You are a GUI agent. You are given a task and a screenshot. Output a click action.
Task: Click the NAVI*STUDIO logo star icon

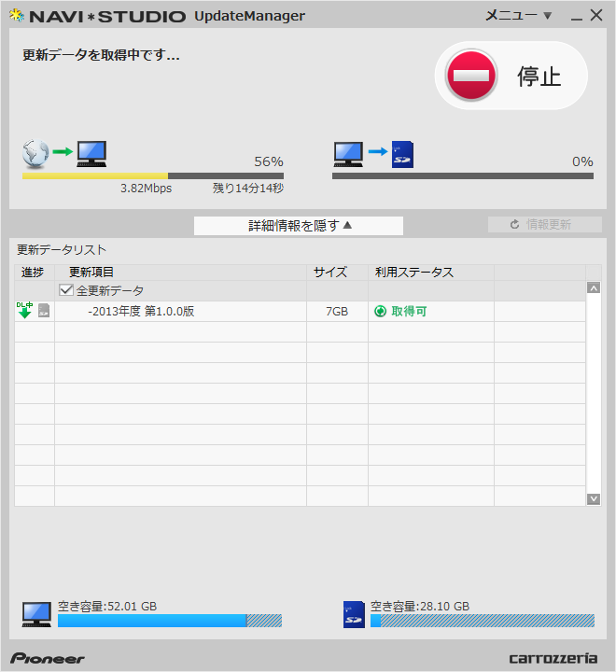click(17, 16)
